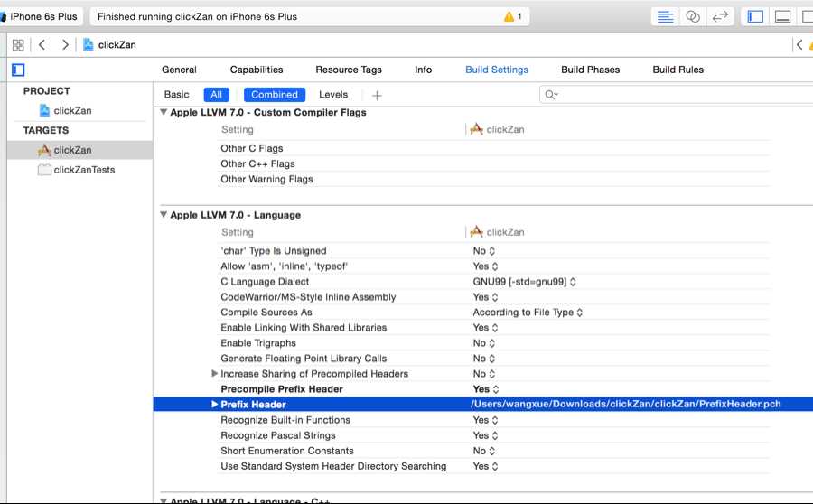
Task: Toggle the Navigator panel visibility
Action: (x=755, y=16)
